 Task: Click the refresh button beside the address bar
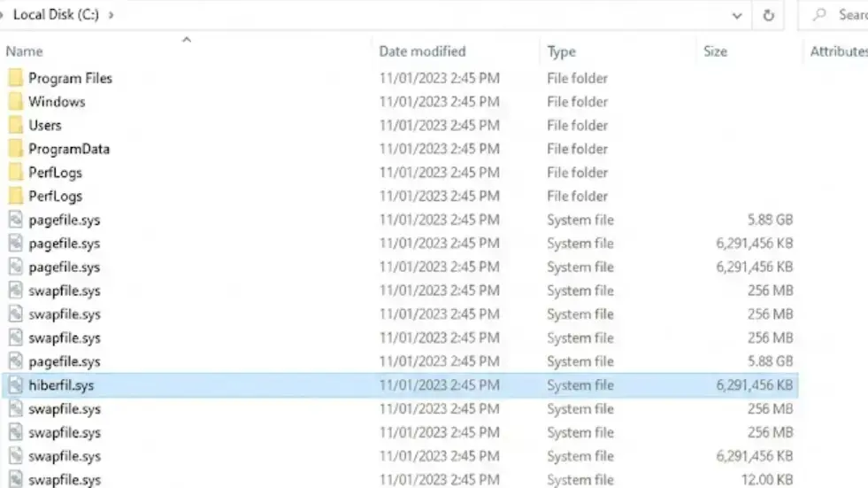pyautogui.click(x=768, y=16)
